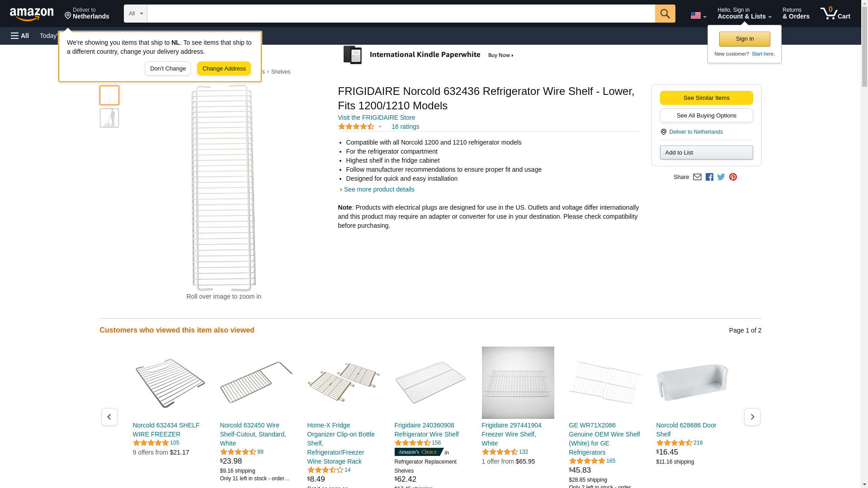Click into the Amazon search field
The image size is (868, 488).
click(x=401, y=14)
